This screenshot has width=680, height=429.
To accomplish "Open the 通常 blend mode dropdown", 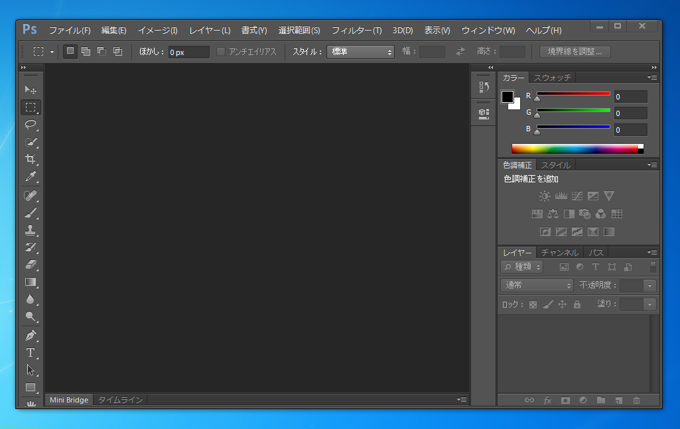I will [x=537, y=285].
